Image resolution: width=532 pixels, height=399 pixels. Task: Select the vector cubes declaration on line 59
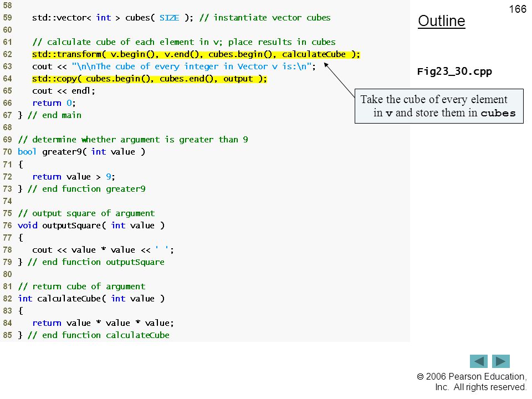112,18
